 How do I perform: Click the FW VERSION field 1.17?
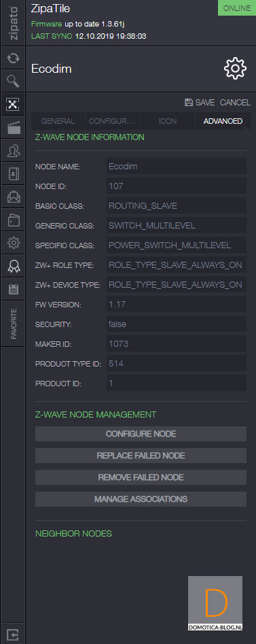click(x=177, y=305)
